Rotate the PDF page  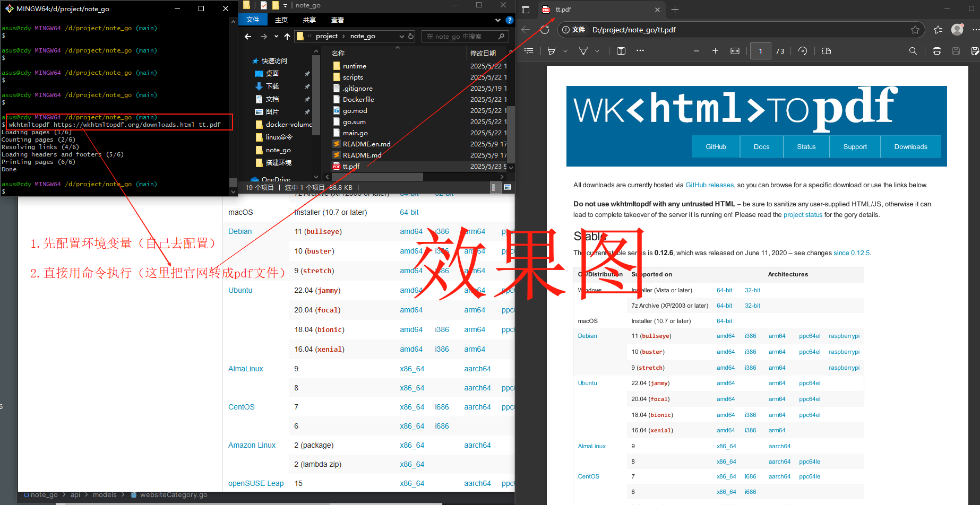(803, 51)
